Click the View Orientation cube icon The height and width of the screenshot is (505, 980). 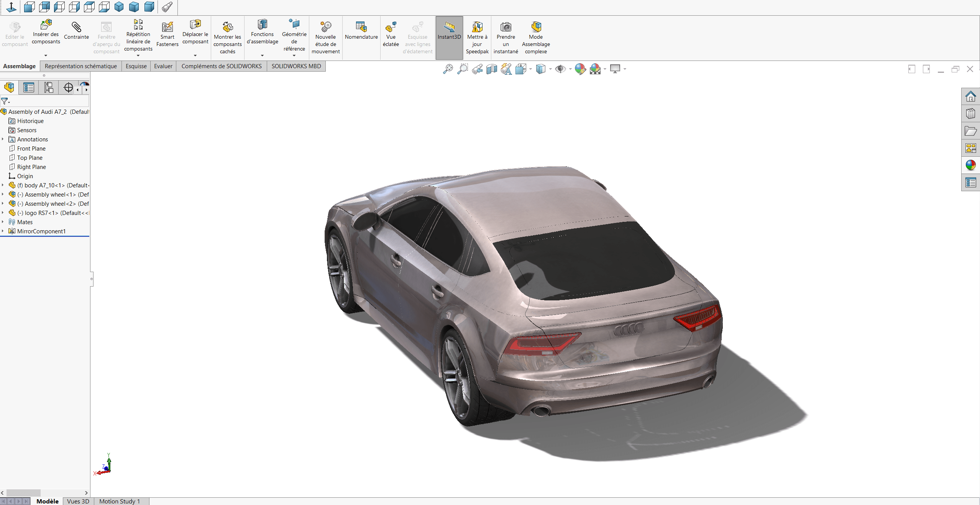click(x=521, y=69)
